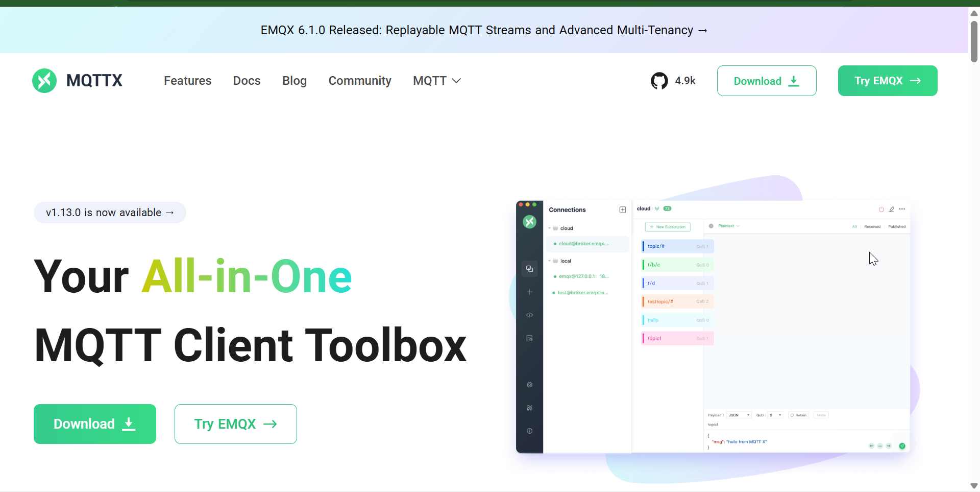The height and width of the screenshot is (492, 980).
Task: Click the minus button beside the payload arrows
Action: tap(880, 446)
